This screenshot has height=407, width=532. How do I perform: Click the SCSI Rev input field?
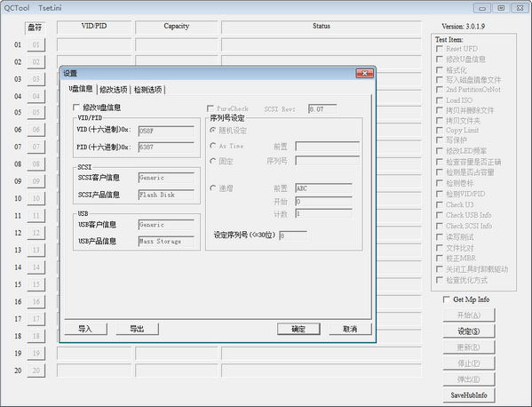pos(322,109)
